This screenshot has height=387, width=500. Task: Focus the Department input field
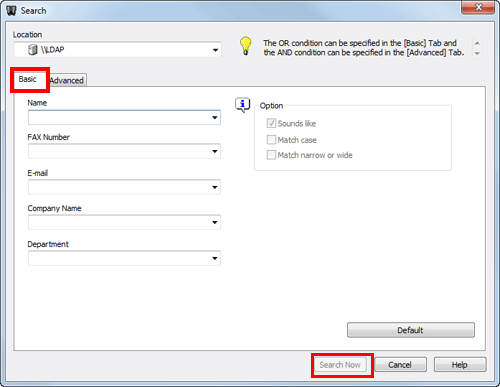[124, 258]
